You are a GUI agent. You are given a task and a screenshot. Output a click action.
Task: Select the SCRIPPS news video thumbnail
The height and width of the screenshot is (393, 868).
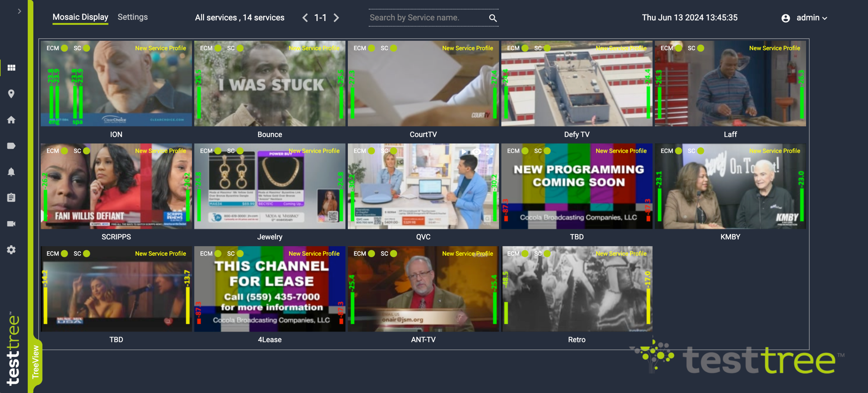(x=116, y=186)
